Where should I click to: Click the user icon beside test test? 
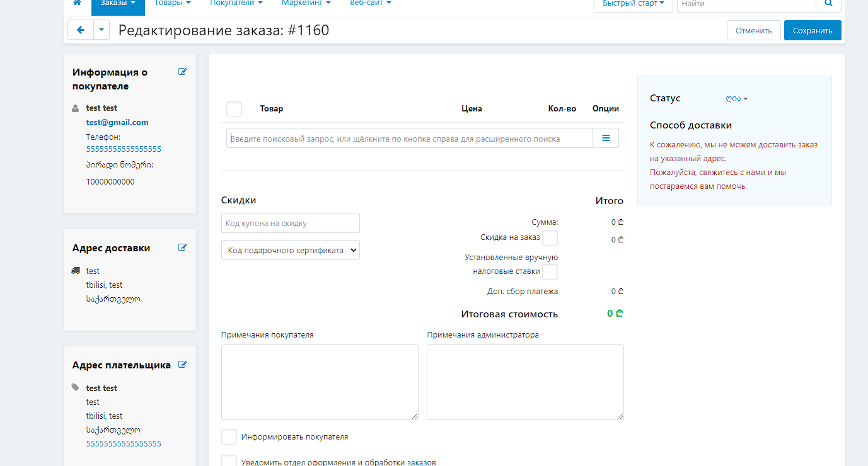[76, 108]
